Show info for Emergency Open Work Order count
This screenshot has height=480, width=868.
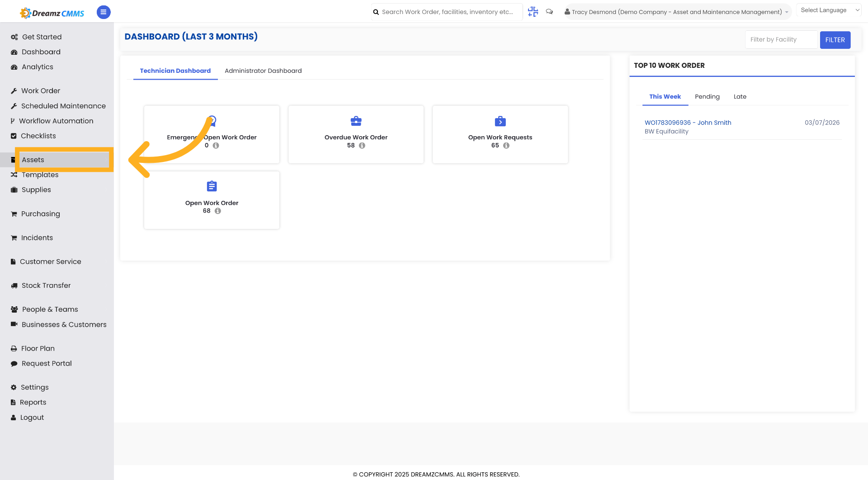[216, 146]
